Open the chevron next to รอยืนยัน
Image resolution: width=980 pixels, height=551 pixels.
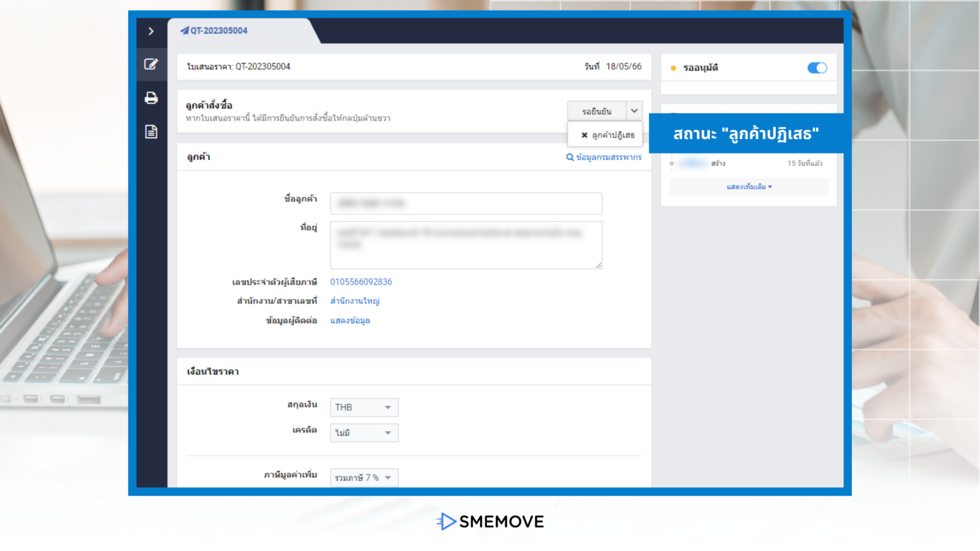point(634,110)
